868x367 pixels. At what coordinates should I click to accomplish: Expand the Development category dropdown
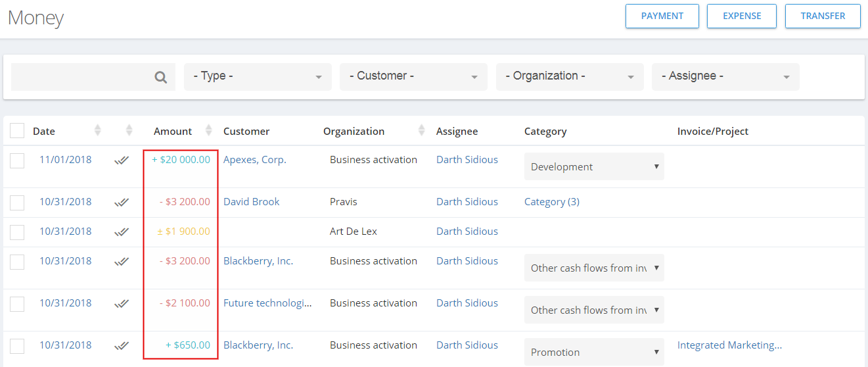point(594,166)
